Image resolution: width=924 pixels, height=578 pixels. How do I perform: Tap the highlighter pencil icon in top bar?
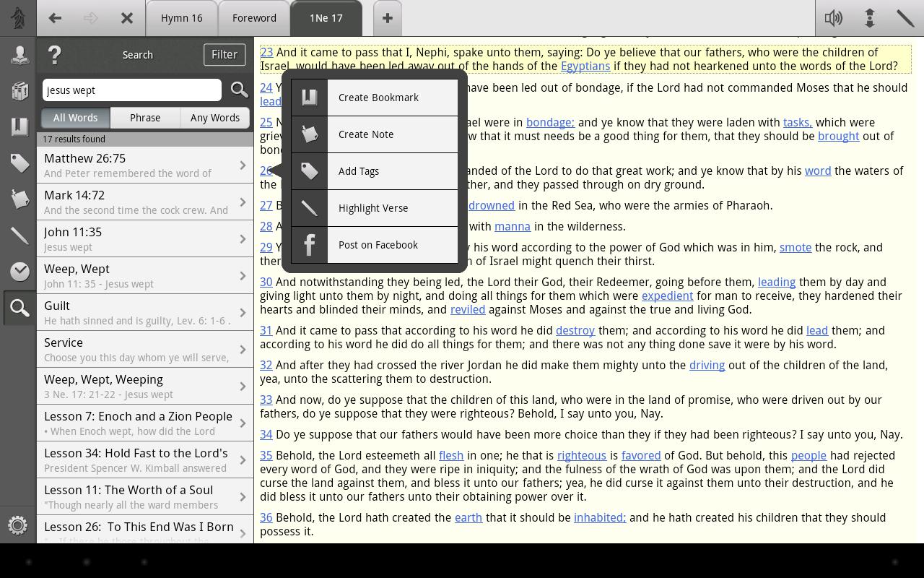(x=905, y=18)
